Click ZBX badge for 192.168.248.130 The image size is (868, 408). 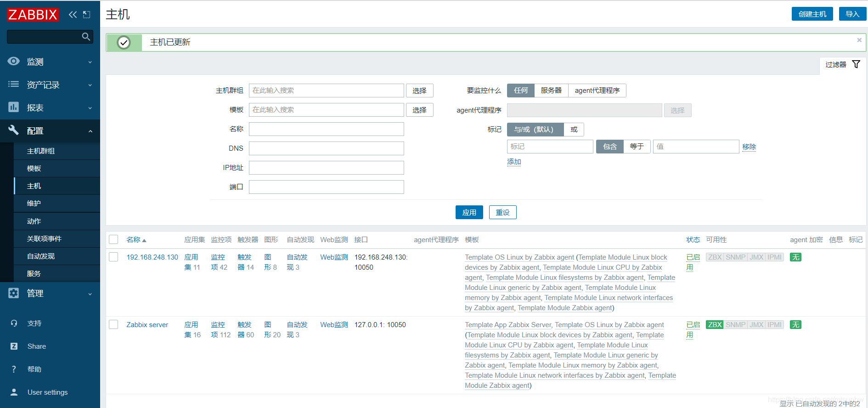click(715, 257)
